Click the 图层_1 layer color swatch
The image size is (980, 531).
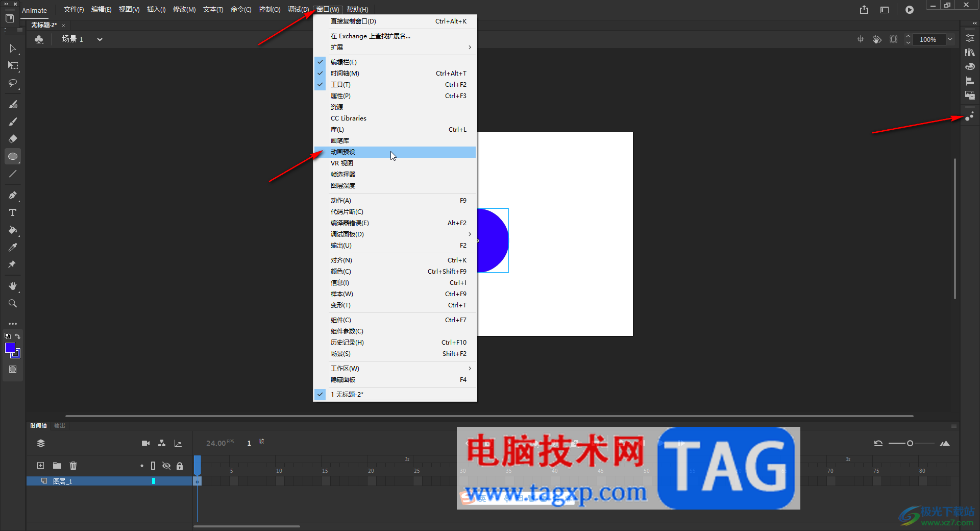click(x=153, y=481)
